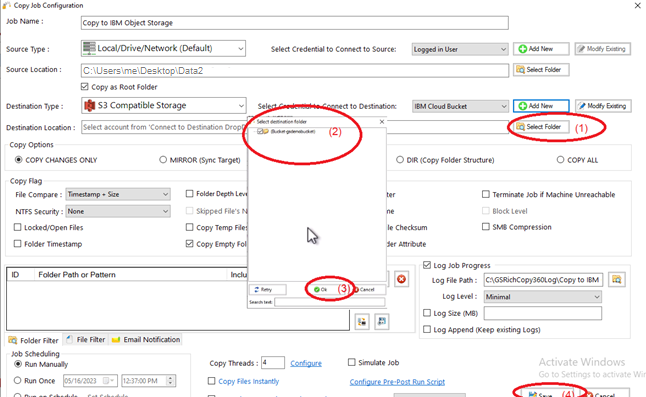Toggle Copy as Root Folder checkbox
Screen dimensions: 646x397
pos(85,87)
